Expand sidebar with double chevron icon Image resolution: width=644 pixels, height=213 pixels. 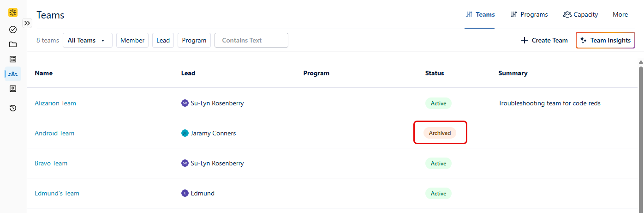[x=27, y=23]
